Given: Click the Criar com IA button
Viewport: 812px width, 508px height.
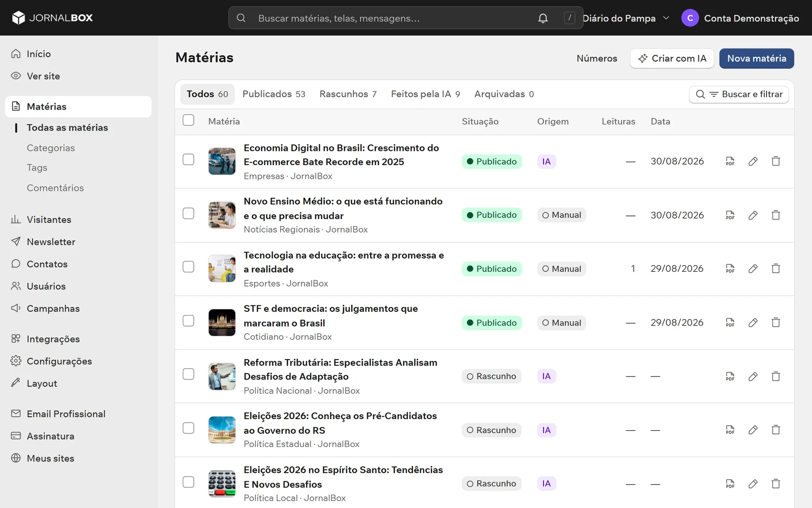Looking at the screenshot, I should 672,58.
